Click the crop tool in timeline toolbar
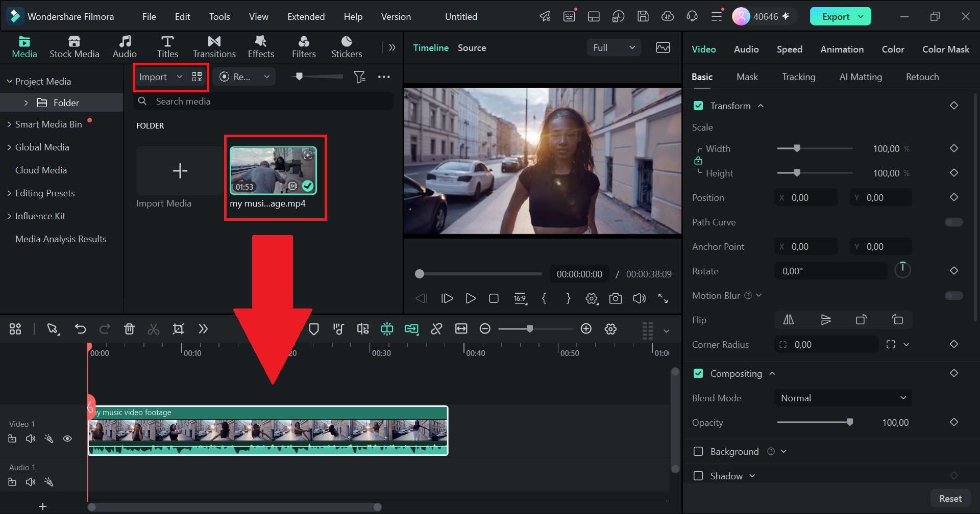The width and height of the screenshot is (980, 514). coord(178,329)
